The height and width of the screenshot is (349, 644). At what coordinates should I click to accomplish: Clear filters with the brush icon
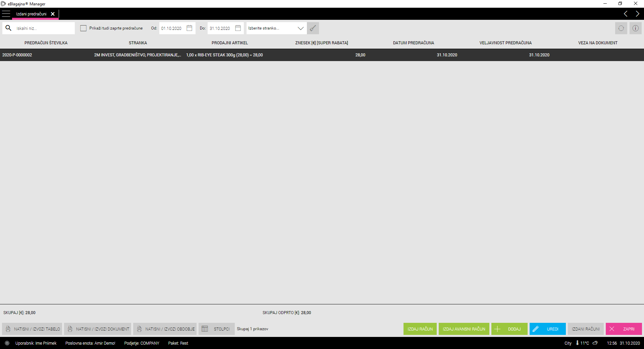tap(313, 28)
